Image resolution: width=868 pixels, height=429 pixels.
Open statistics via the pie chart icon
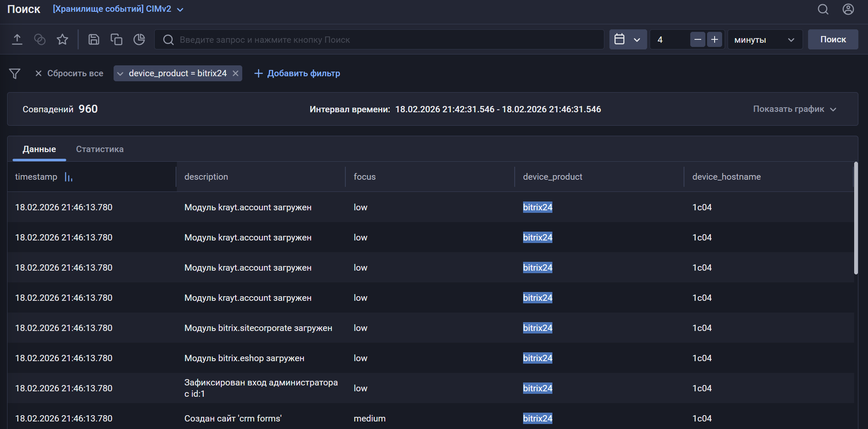coord(139,39)
